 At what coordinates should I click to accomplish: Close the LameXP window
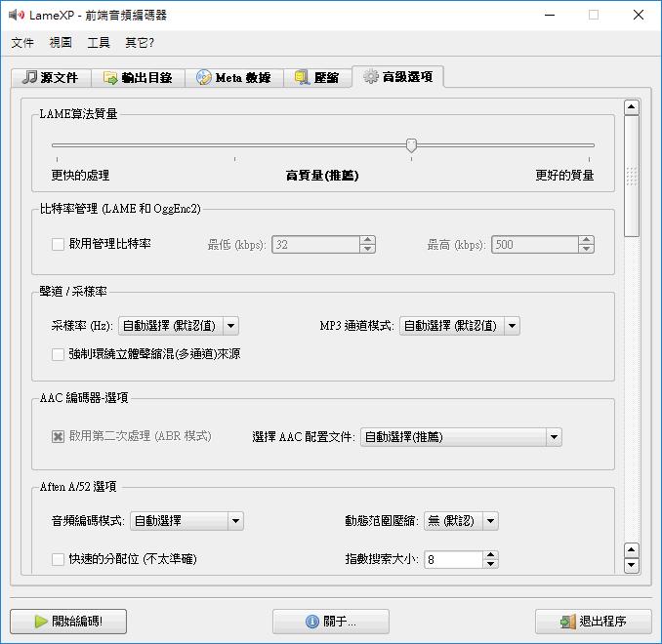639,16
